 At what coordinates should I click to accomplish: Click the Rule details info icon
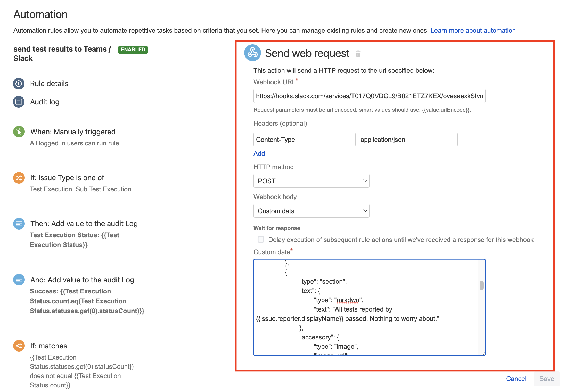pos(19,84)
